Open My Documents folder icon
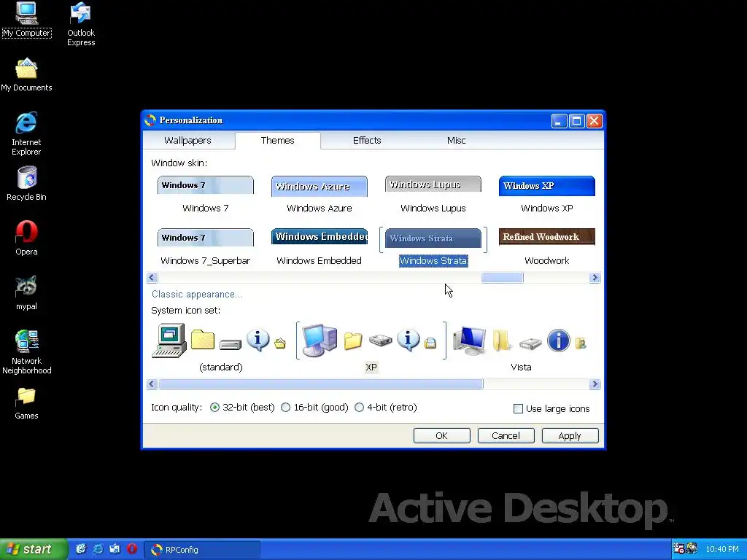747x560 pixels. [26, 75]
